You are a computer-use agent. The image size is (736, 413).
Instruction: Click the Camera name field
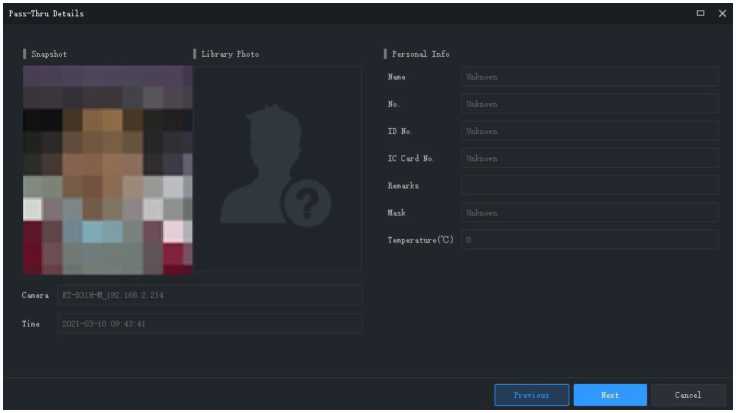click(x=210, y=296)
